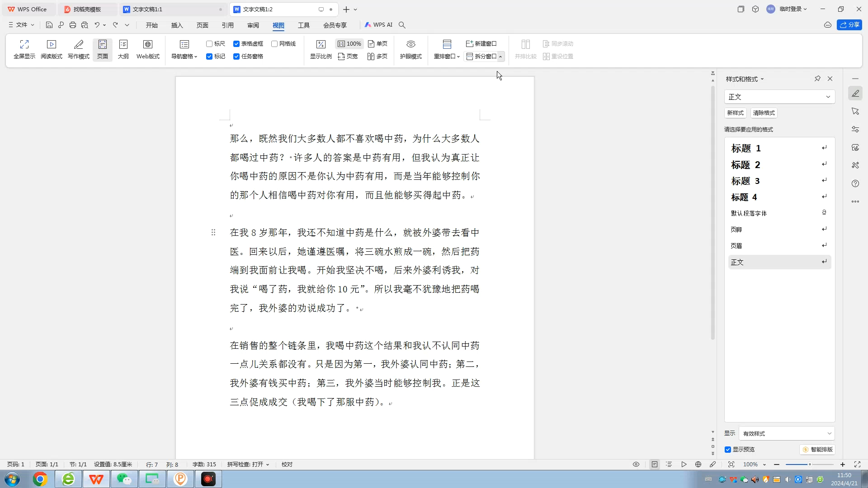Open the spell check 拼写检查 tool
868x488 pixels.
[247, 464]
